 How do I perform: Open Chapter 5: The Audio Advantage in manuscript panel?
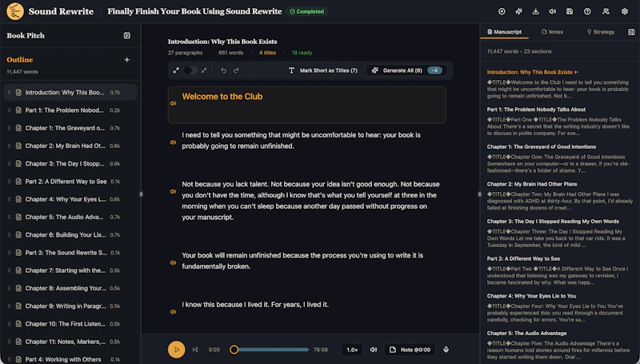click(526, 334)
